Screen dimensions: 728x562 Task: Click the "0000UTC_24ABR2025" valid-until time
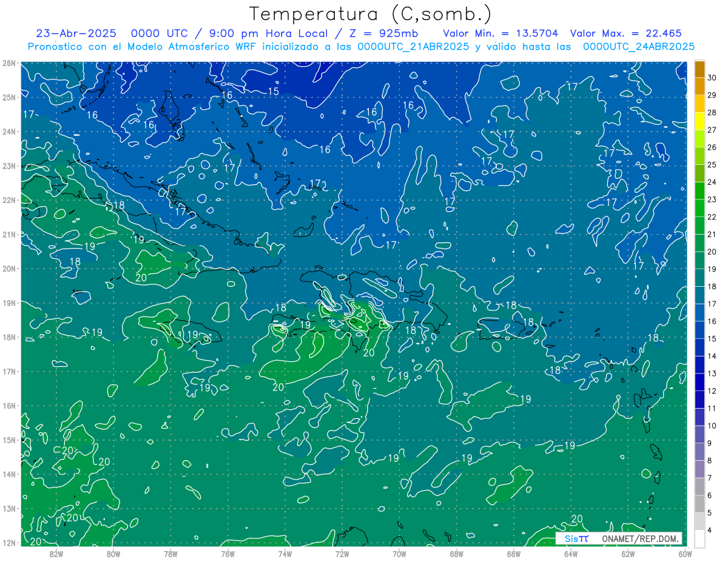click(639, 47)
